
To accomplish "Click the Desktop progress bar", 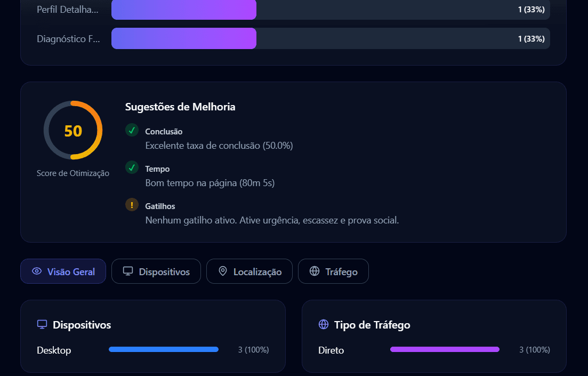I will pyautogui.click(x=164, y=349).
